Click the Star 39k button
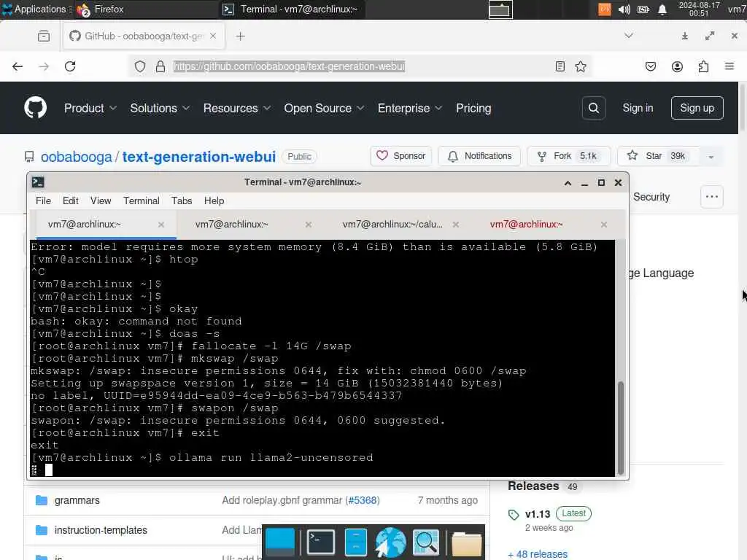The image size is (747, 560). point(659,156)
